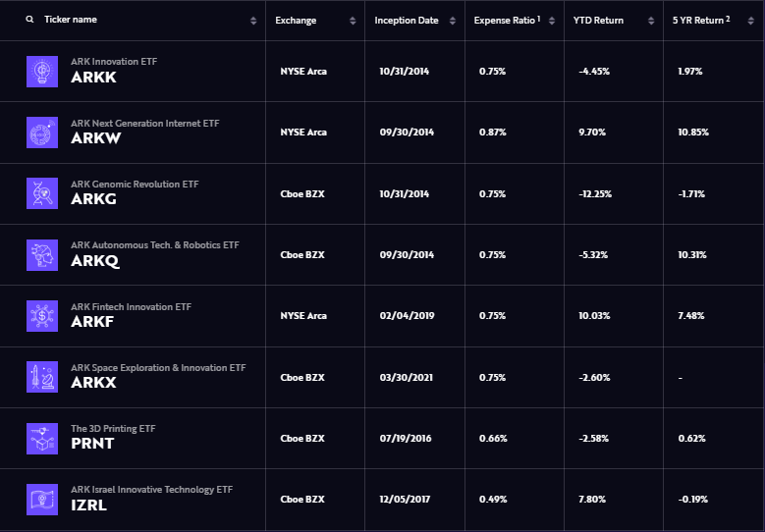
Task: Select ARK Fintech Innovation ETF name
Action: (x=131, y=306)
